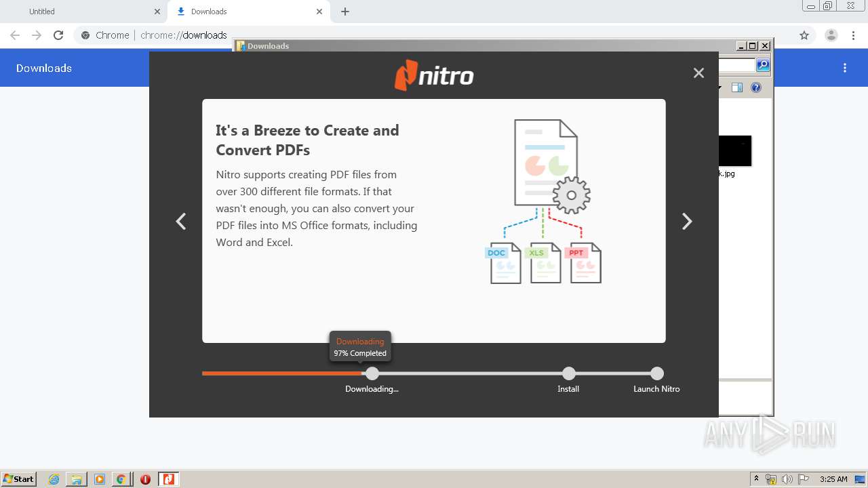The image size is (868, 488).
Task: Go back in Chrome
Action: (15, 35)
